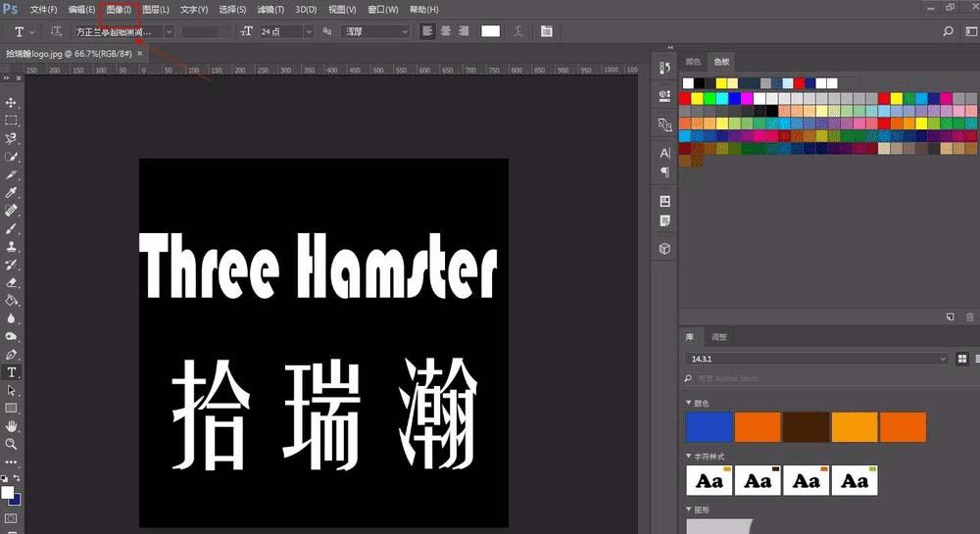Select the Brush tool
This screenshot has width=980, height=534.
tap(11, 228)
